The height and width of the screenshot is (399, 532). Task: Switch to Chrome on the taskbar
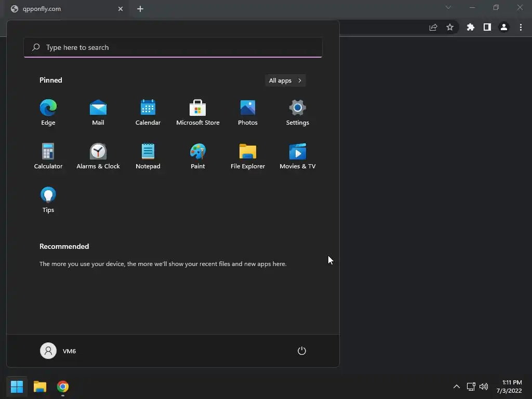point(63,387)
